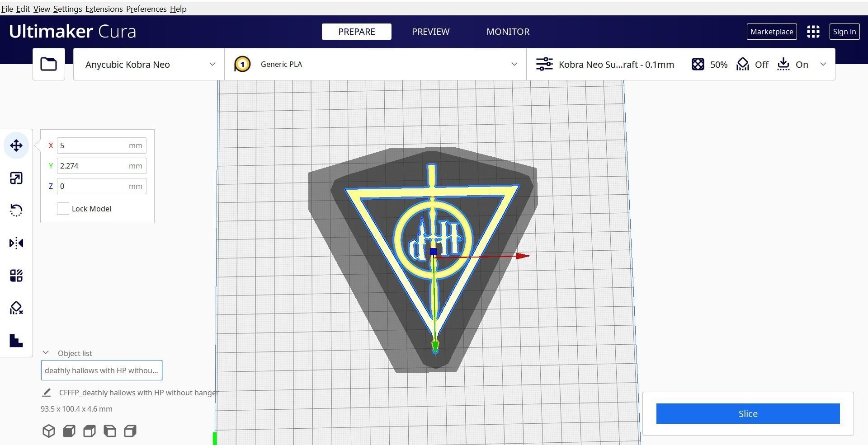Collapse the Object list

(46, 353)
